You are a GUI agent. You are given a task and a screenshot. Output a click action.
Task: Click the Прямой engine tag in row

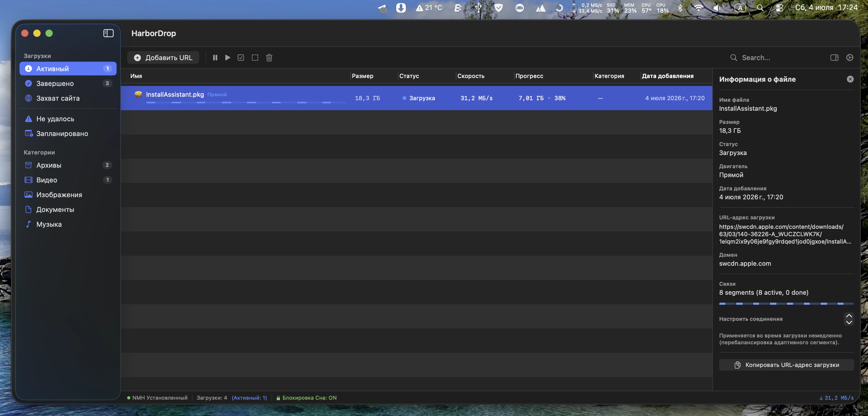[x=217, y=95]
